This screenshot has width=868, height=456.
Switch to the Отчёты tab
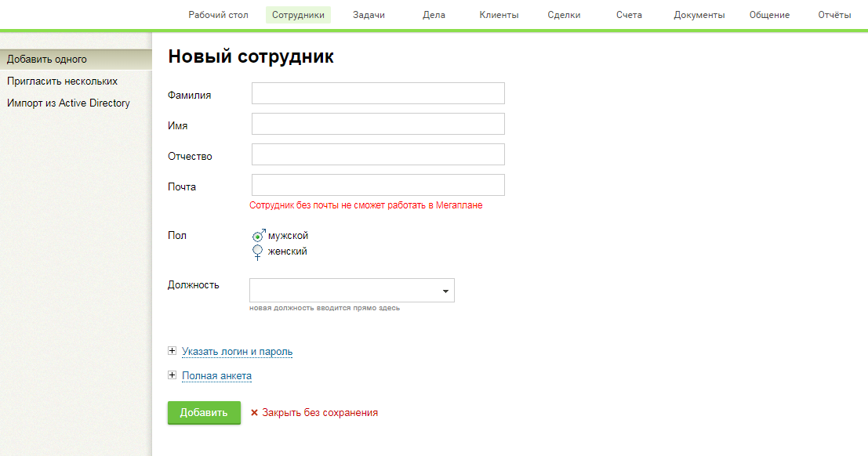[834, 15]
